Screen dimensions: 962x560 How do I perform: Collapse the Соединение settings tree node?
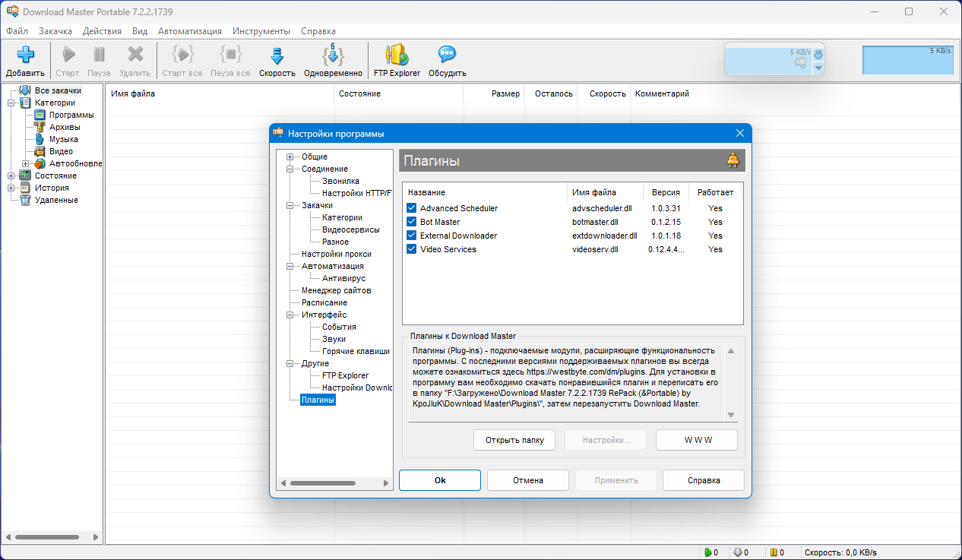click(x=290, y=169)
